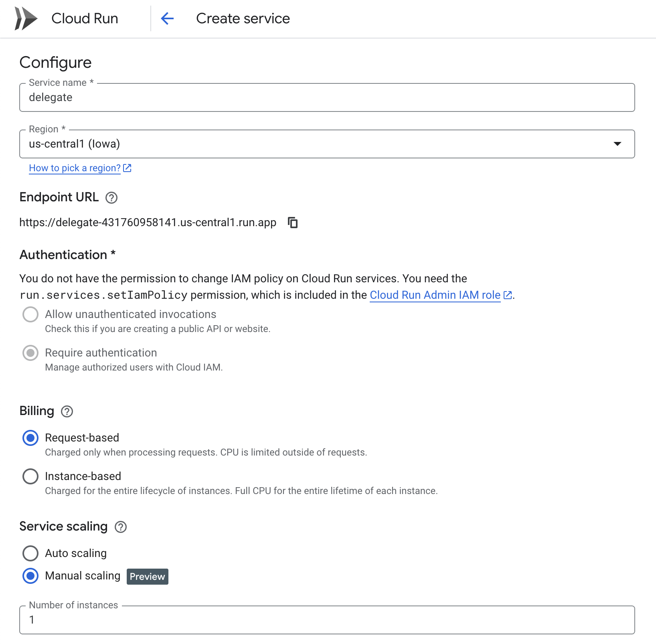Choose Instance-based billing
This screenshot has height=644, width=656.
pos(30,476)
